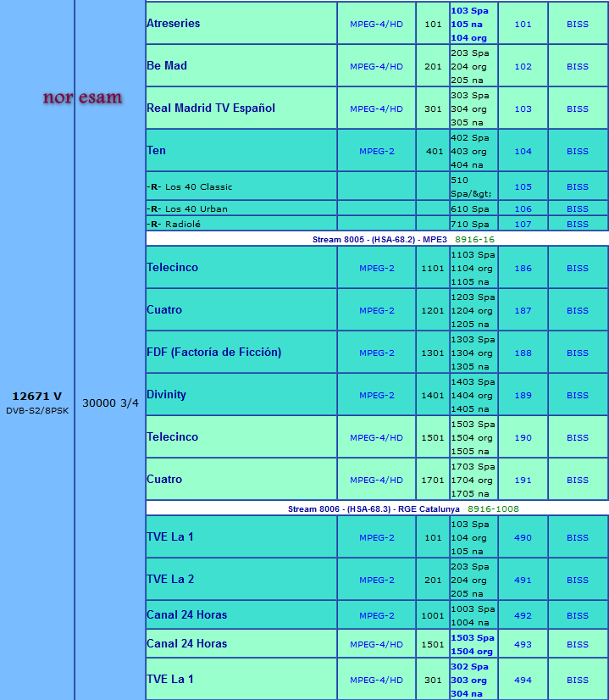Click SID 491 in TVE La 2 row
The width and height of the screenshot is (609, 700).
523,581
